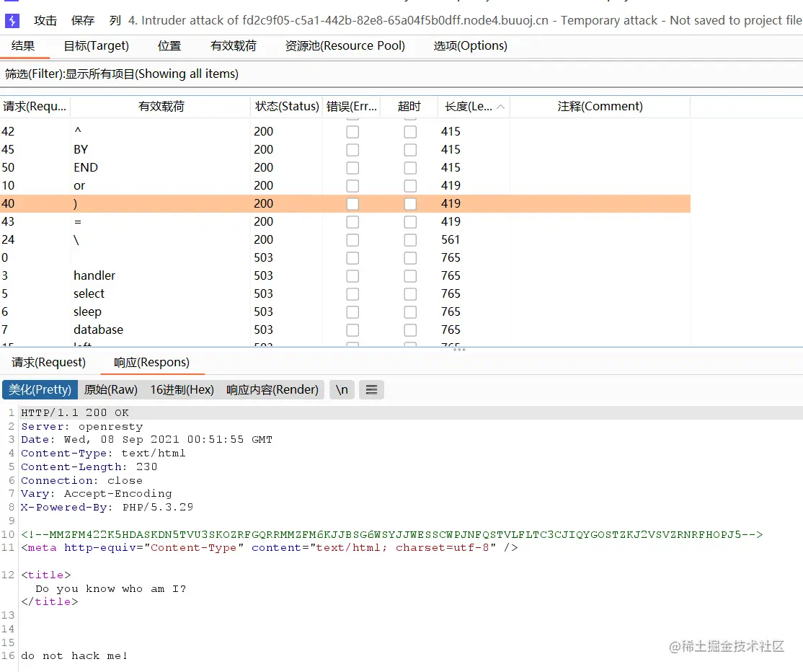The image size is (803, 672).
Task: Open the 有效载荷 (Payloads) tab
Action: [x=234, y=46]
